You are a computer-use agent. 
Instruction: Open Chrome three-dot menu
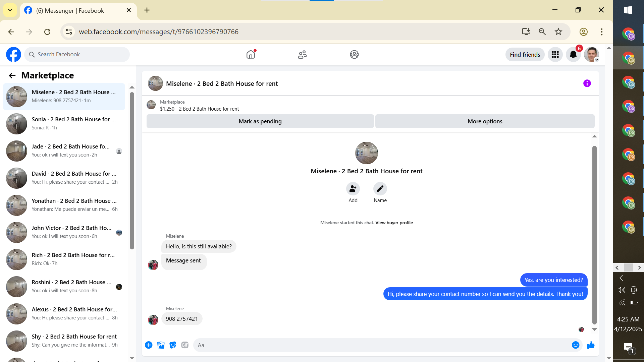(x=602, y=32)
